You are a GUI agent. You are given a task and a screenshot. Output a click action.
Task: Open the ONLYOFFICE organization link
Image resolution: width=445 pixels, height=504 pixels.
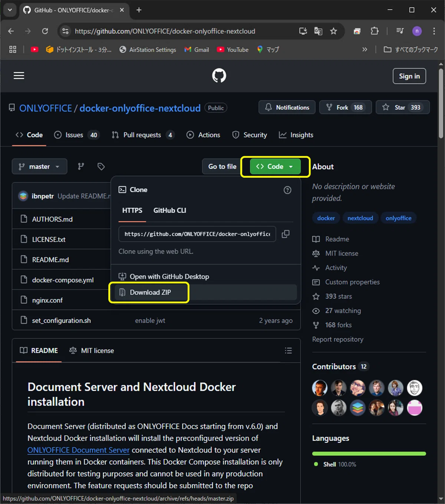[x=46, y=108]
